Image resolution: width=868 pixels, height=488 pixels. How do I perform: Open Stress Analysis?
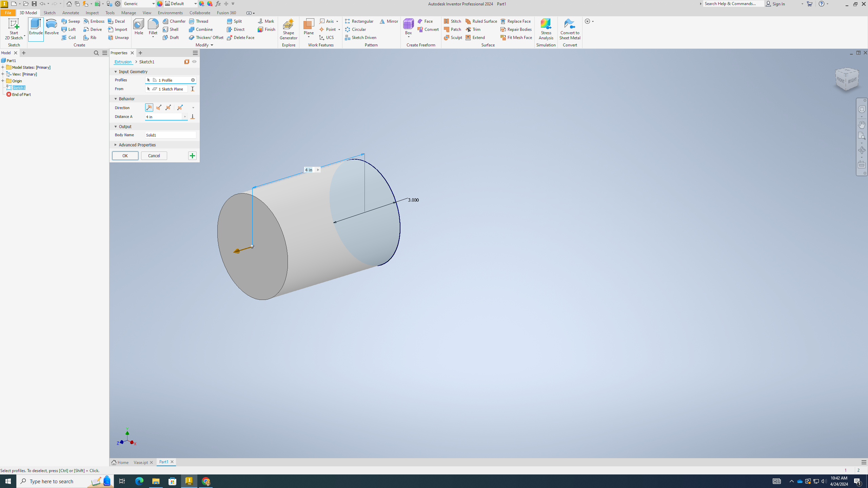[x=546, y=29]
